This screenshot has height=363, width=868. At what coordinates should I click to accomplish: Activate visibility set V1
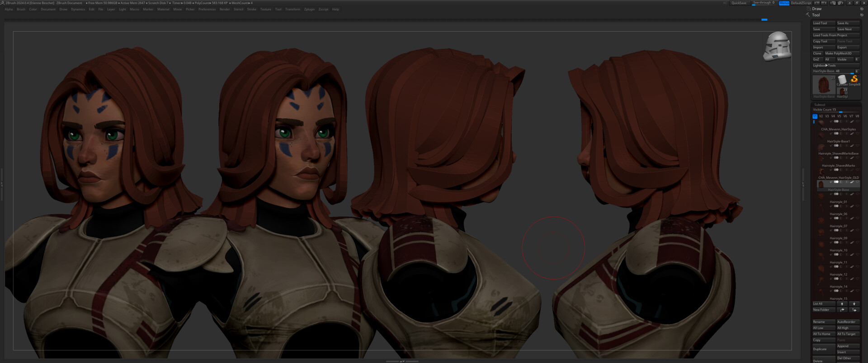pos(815,116)
